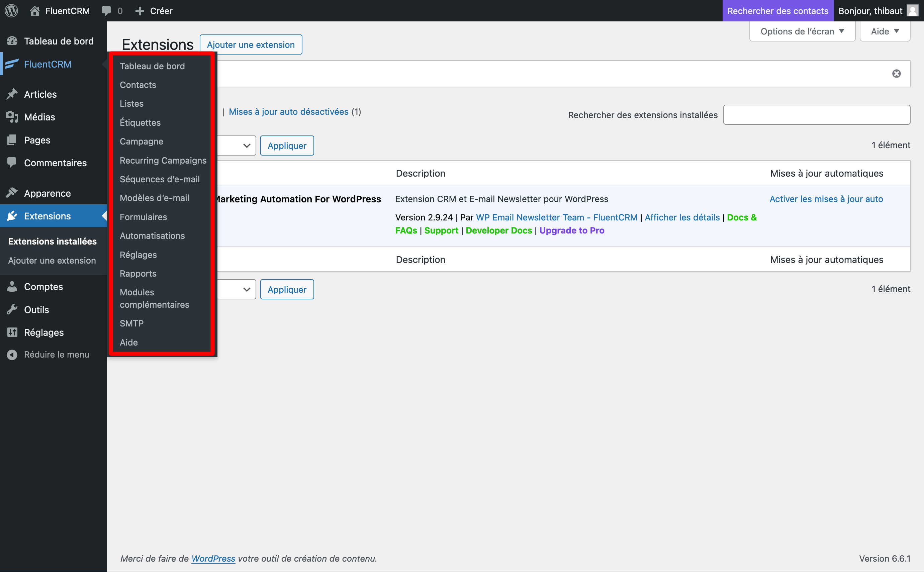Show plugins with auto updates disabled
The width and height of the screenshot is (924, 572).
pyautogui.click(x=288, y=111)
